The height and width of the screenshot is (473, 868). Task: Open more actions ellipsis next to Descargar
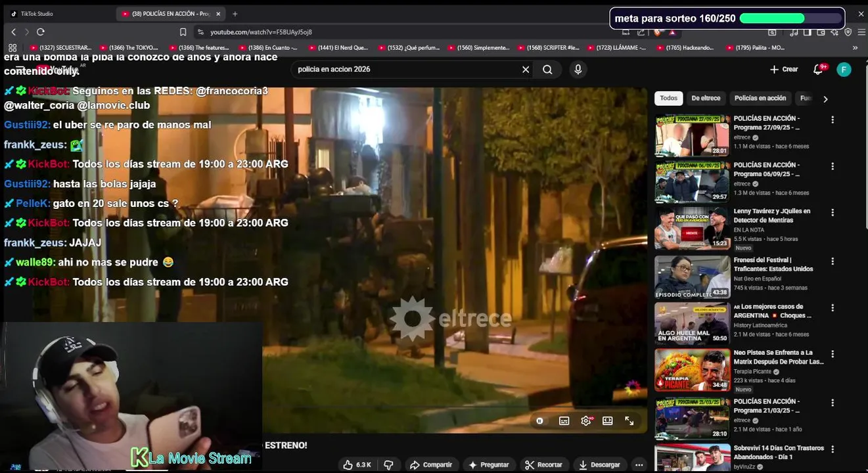[x=639, y=465]
